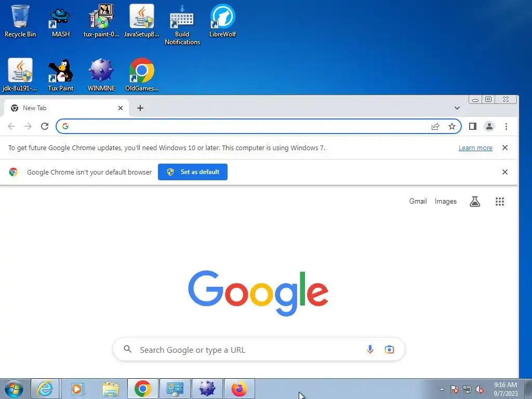Select the New Tab tab
532x399 pixels.
pos(66,108)
